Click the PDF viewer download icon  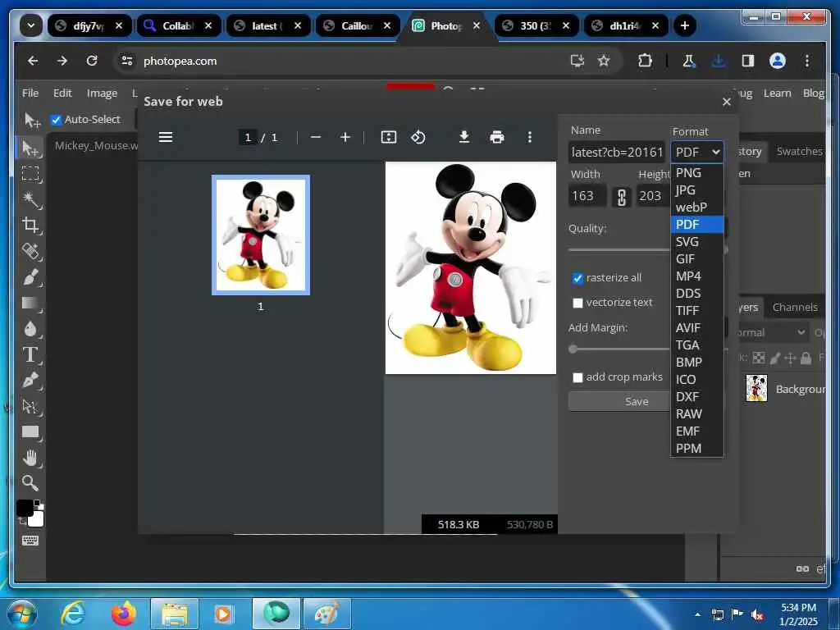coord(464,137)
